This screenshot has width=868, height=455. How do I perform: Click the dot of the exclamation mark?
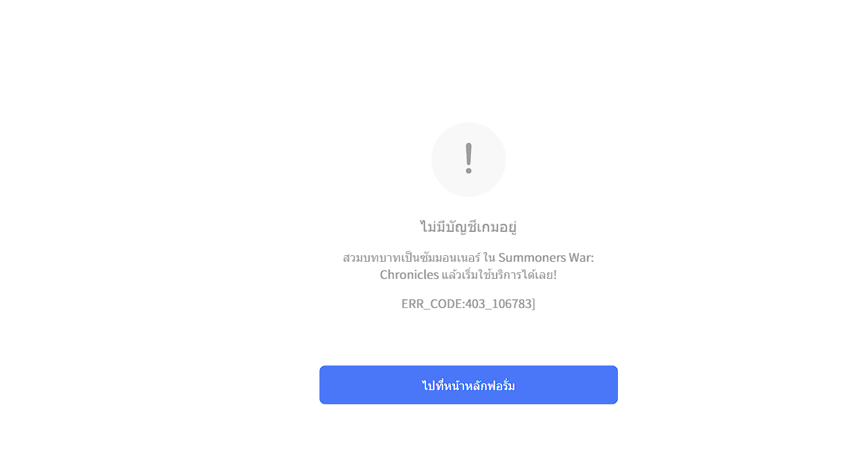pos(468,171)
